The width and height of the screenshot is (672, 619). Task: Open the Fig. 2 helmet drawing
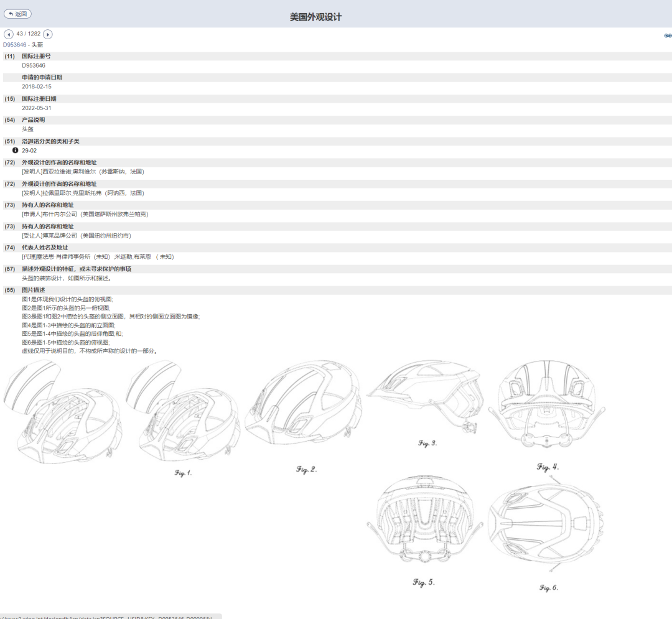click(304, 416)
